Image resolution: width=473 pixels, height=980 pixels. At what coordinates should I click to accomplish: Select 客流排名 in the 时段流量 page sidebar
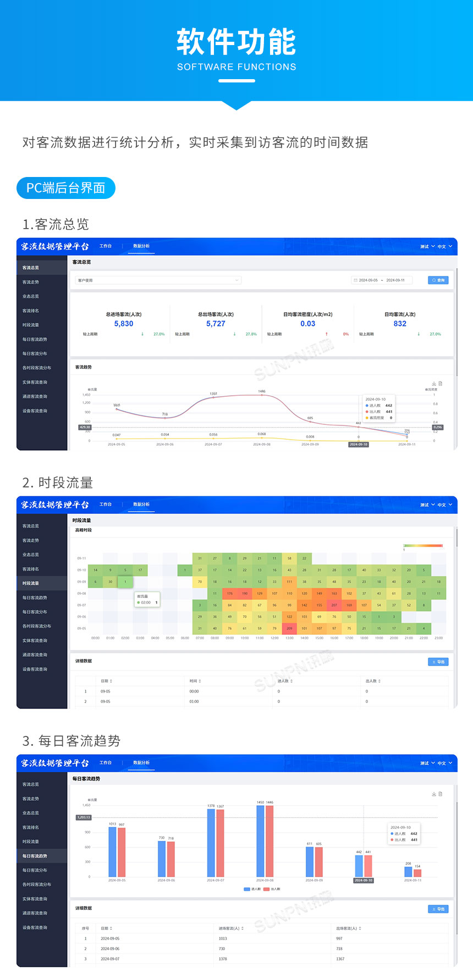tap(31, 569)
